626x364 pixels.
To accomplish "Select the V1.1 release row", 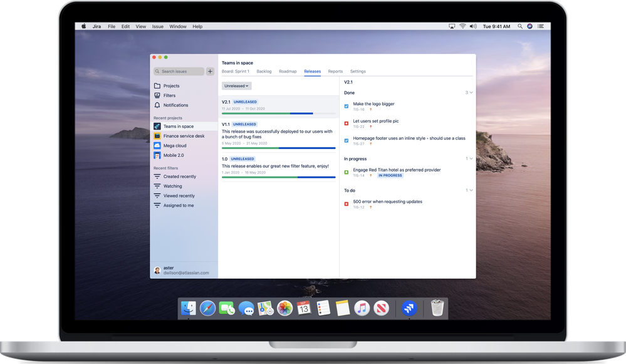I will tap(279, 135).
